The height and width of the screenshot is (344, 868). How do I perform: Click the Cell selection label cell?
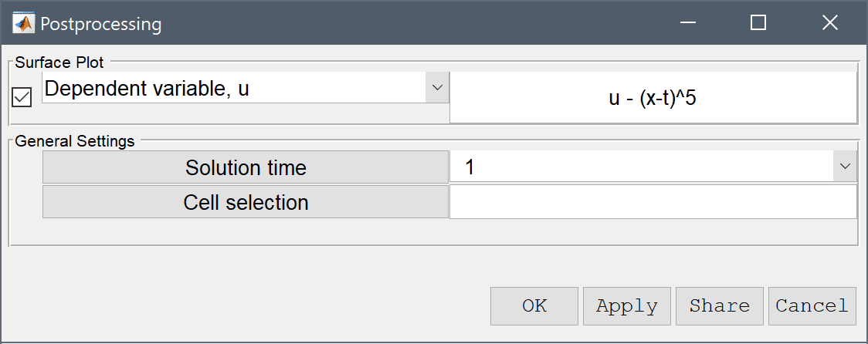246,202
